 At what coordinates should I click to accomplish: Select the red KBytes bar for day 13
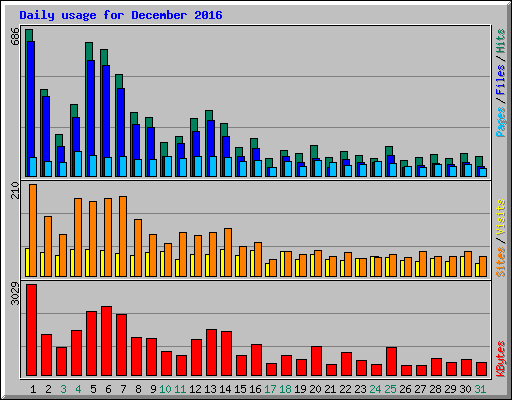point(212,353)
